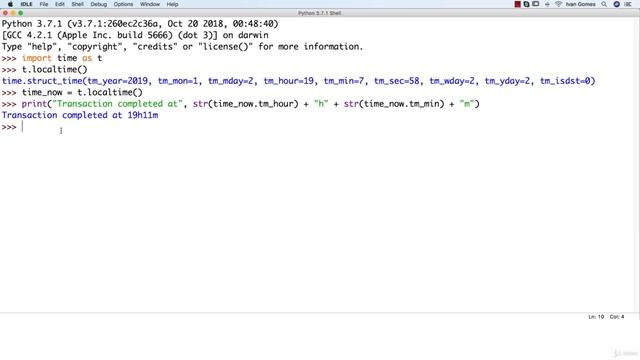Close the Python Shell window

(5, 13)
